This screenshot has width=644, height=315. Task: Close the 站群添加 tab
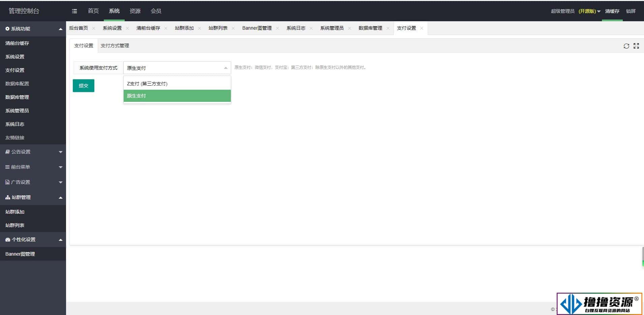[200, 28]
